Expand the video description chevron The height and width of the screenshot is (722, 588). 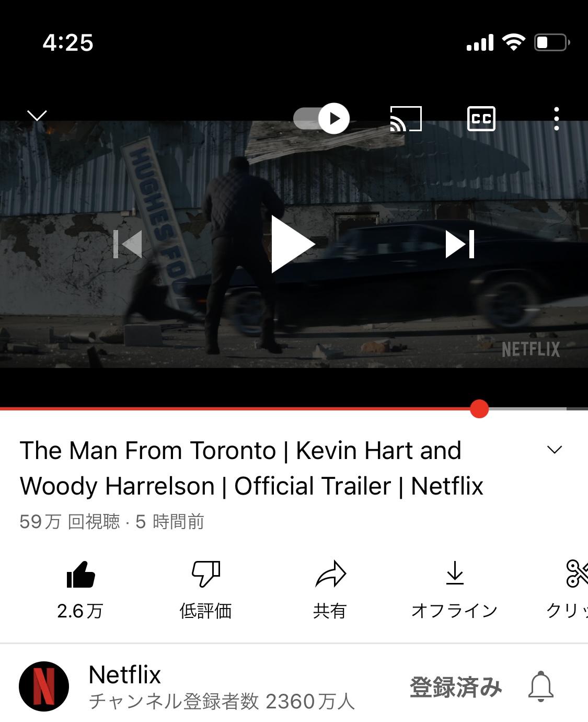555,450
